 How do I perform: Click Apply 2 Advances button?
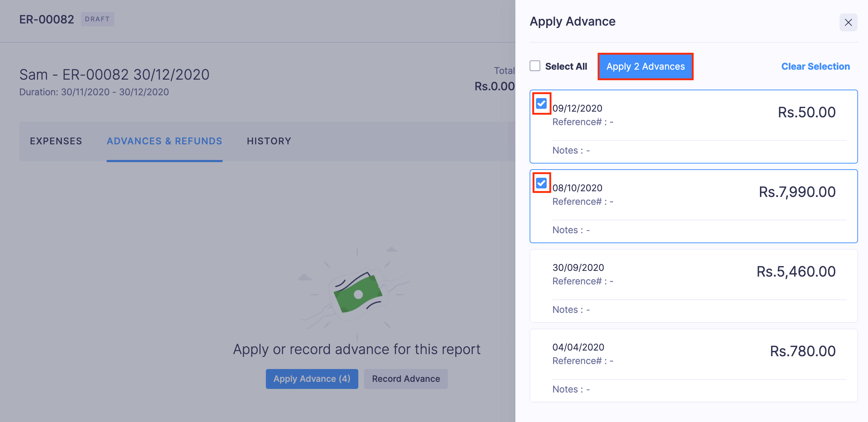(645, 66)
